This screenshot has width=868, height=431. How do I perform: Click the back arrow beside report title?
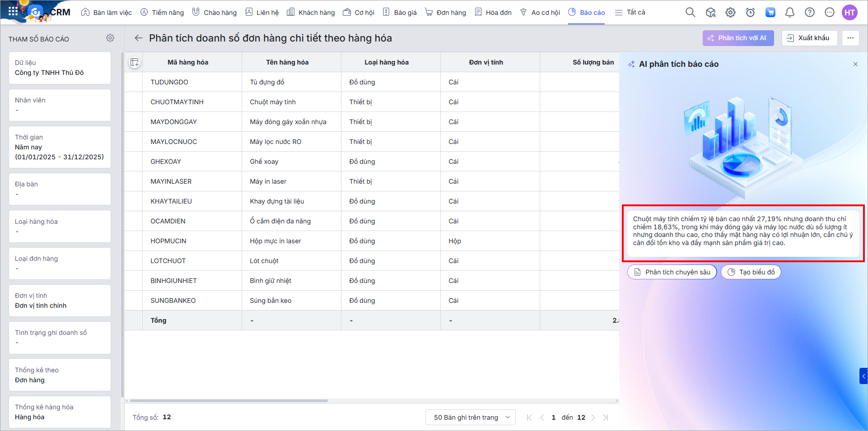[x=138, y=38]
